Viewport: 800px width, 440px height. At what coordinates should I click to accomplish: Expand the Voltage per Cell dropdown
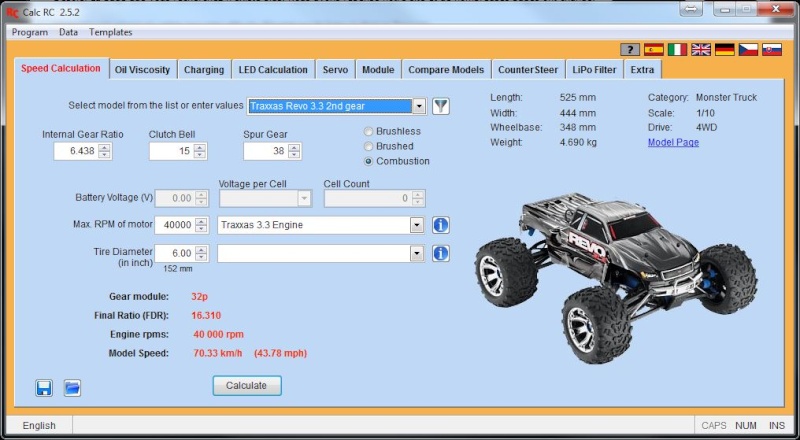point(304,198)
